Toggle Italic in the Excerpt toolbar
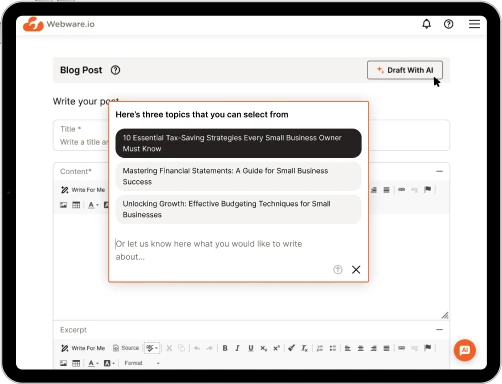Viewport: 502px width, 384px height. click(x=237, y=348)
